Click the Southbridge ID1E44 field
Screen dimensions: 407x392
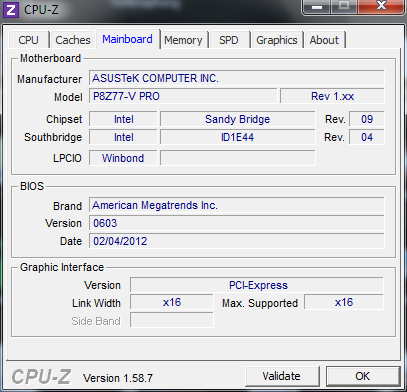[238, 137]
